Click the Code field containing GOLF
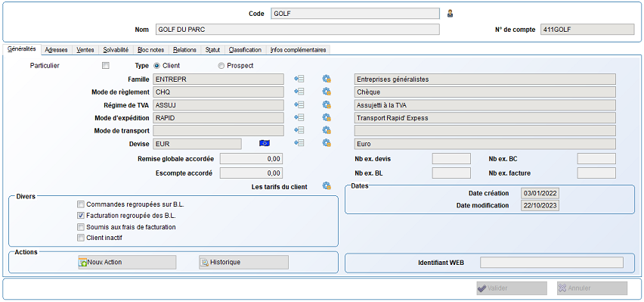 (x=355, y=13)
